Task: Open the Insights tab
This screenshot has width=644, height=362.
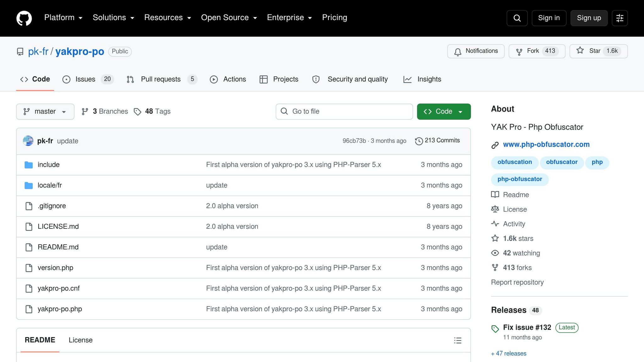Action: coord(422,79)
